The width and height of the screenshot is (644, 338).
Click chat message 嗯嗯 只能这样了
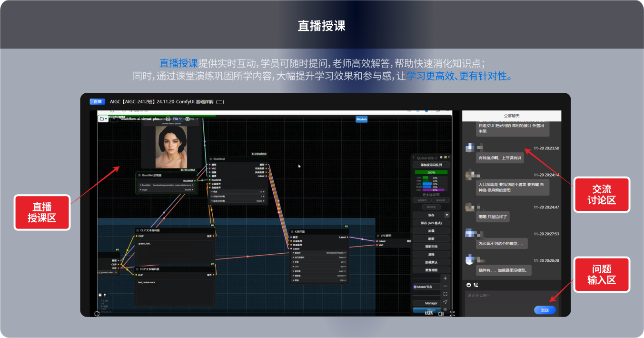(x=493, y=217)
